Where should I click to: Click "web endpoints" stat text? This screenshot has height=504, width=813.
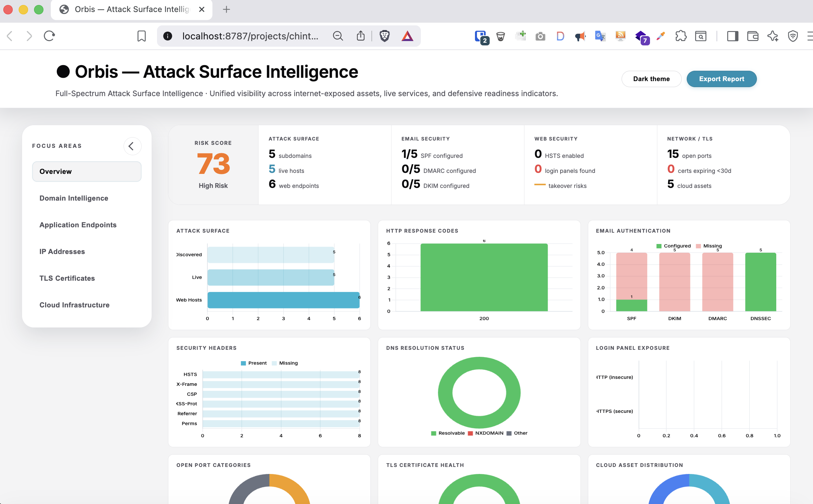[299, 186]
